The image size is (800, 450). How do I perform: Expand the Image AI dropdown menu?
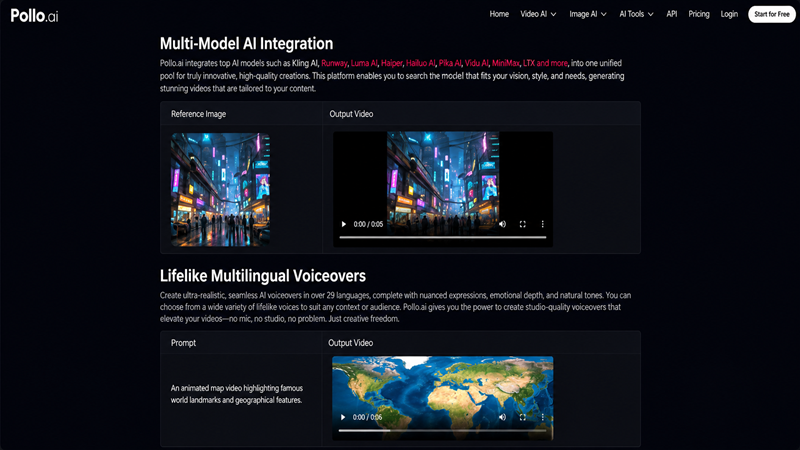(x=588, y=14)
